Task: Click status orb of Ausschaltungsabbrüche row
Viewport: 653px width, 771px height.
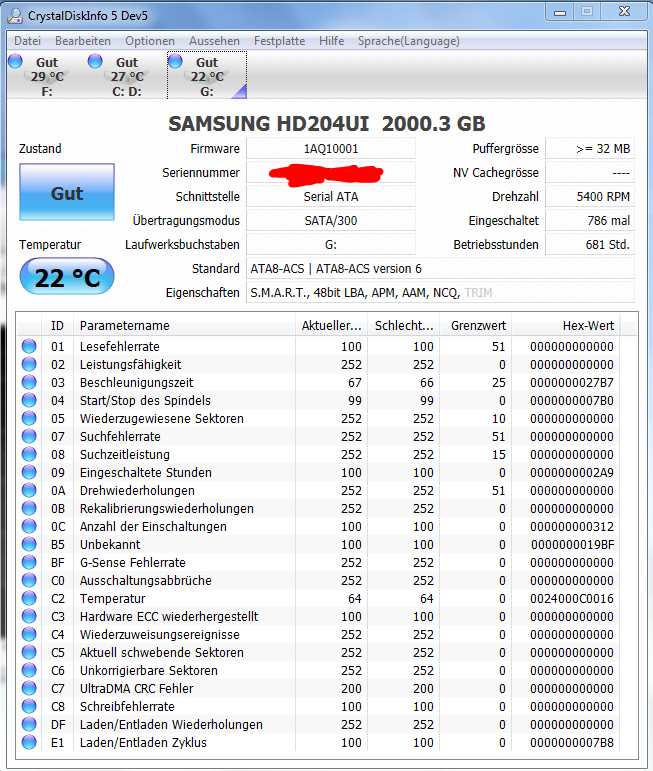Action: [x=29, y=580]
